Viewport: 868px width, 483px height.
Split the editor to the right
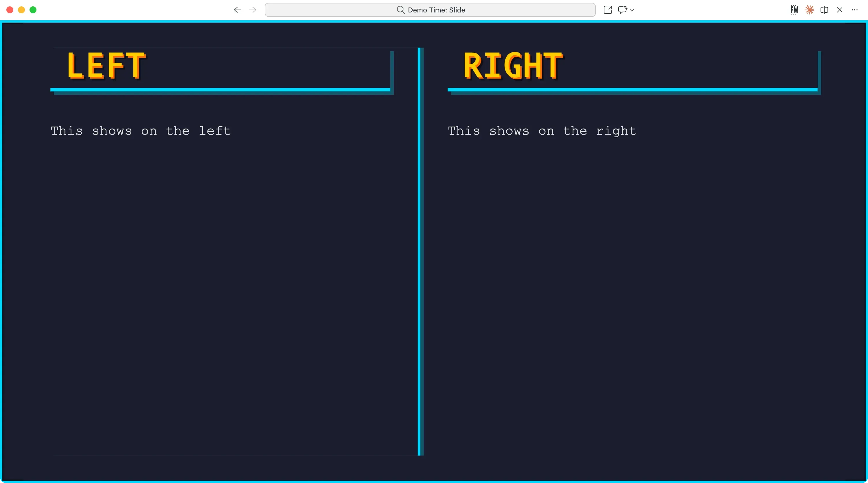[x=824, y=10]
